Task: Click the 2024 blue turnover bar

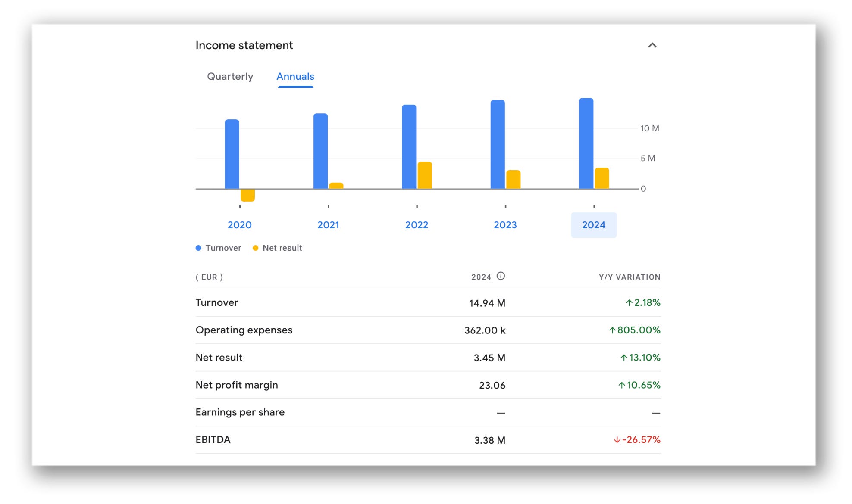Action: coord(586,143)
